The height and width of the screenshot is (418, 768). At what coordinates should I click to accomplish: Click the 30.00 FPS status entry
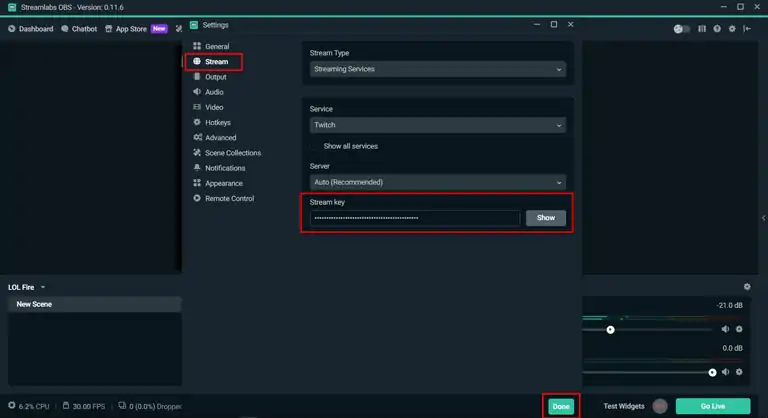point(84,406)
